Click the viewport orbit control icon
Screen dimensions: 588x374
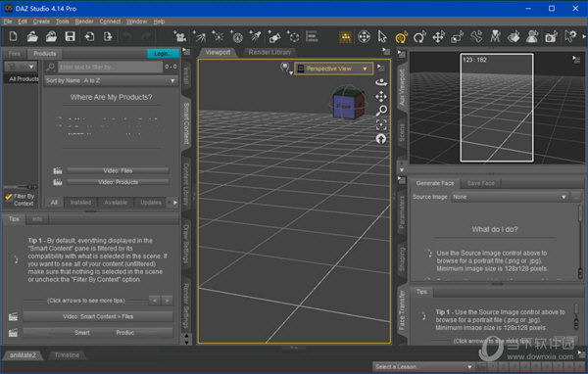(x=381, y=82)
